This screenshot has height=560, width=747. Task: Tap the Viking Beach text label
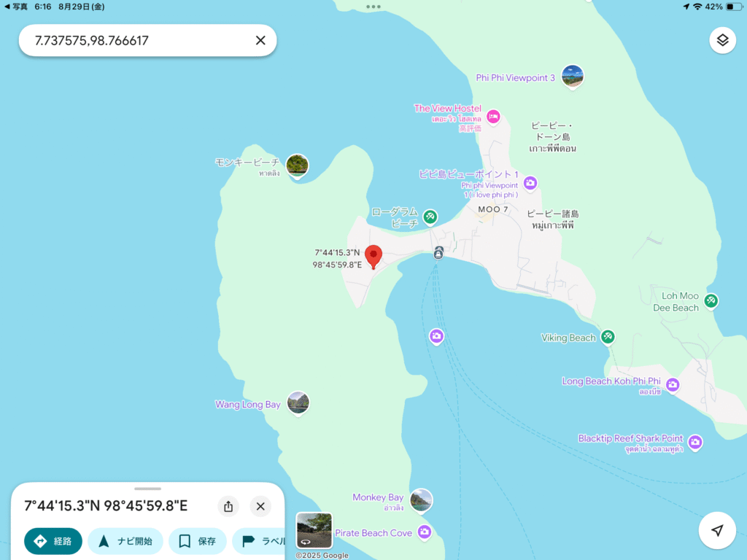click(568, 338)
